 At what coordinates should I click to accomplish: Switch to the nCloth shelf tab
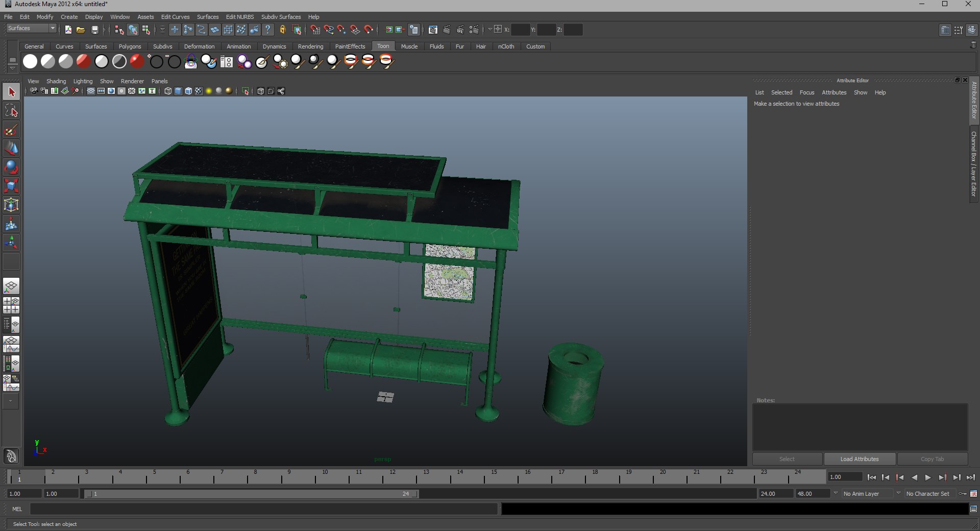coord(506,46)
